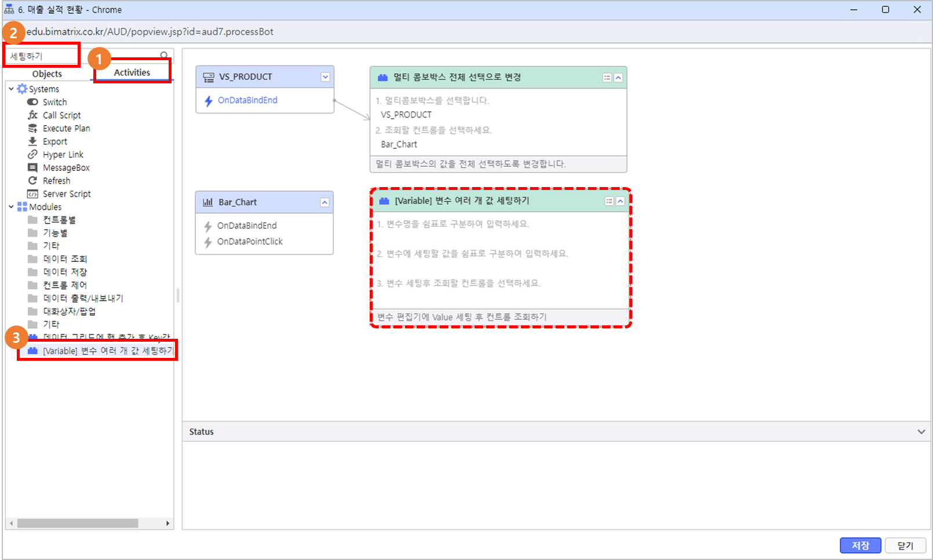Click the Systems gear icon
This screenshot has height=560, width=933.
coord(22,89)
